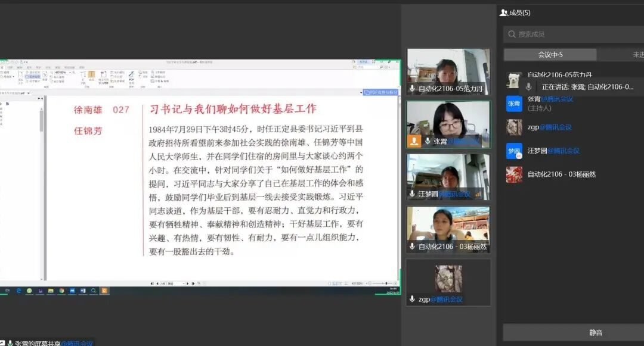The width and height of the screenshot is (644, 346).
Task: Toggle microphone icon on 汪梦圆's video tile
Action: click(x=412, y=194)
